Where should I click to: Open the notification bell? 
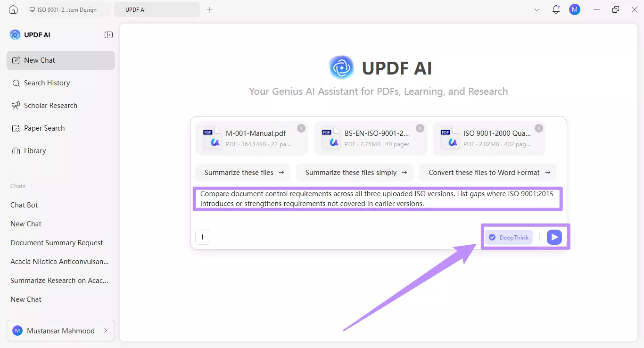556,9
